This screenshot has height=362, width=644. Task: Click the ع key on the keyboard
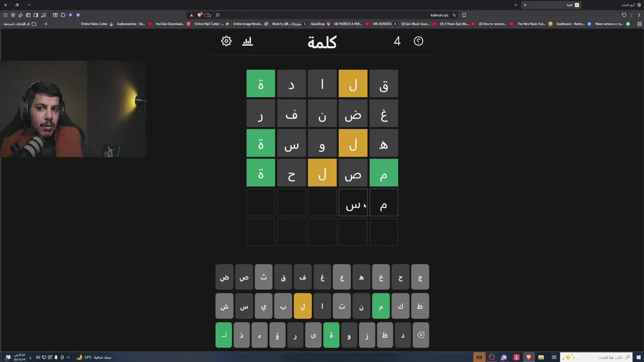(342, 278)
